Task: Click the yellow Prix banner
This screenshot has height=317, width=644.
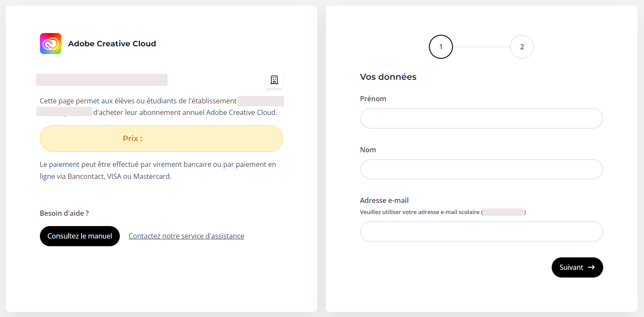Action: point(161,139)
